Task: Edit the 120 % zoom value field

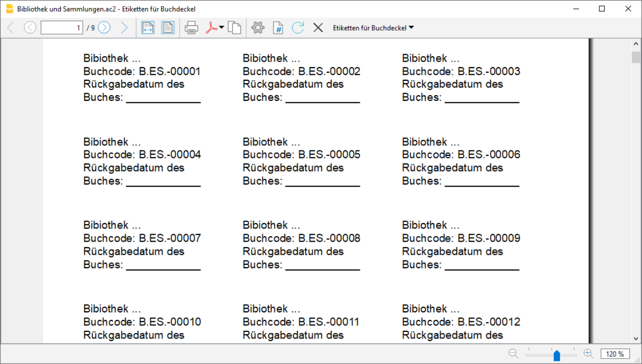Action: pos(615,353)
